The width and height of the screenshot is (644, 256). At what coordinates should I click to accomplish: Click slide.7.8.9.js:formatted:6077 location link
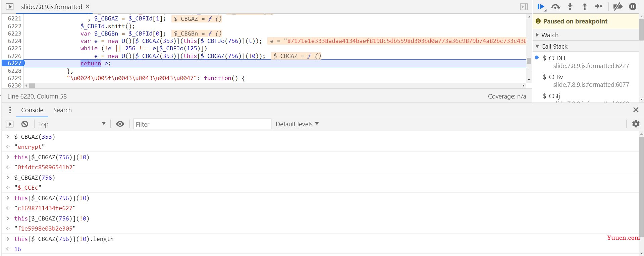(x=591, y=85)
